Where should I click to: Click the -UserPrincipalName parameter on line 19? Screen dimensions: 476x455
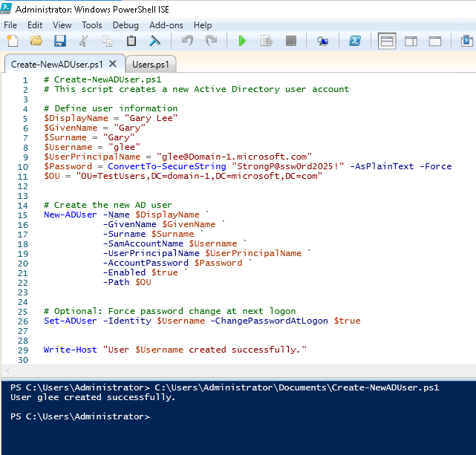point(151,253)
